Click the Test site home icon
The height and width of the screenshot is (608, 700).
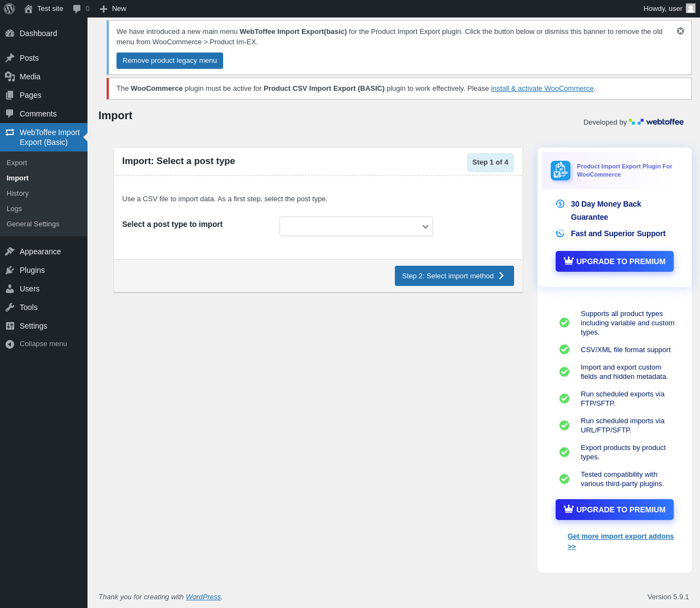point(28,9)
